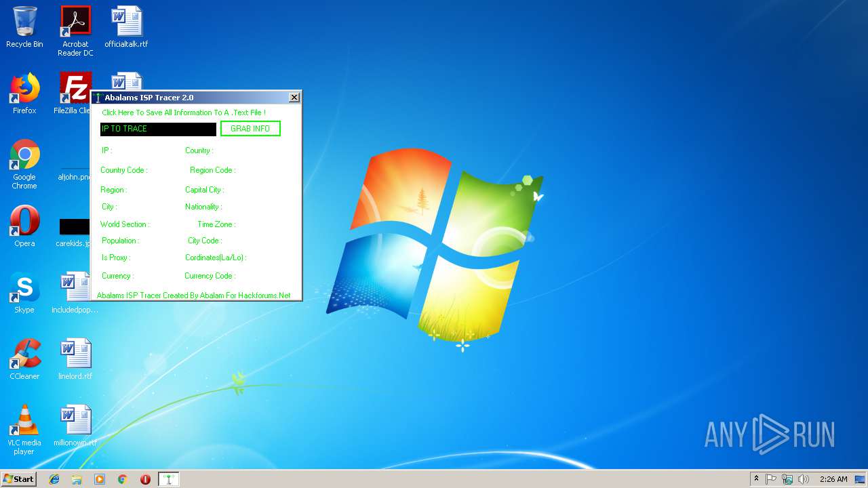Open CCleaner desktop shortcut
This screenshot has height=488, width=868.
24,359
